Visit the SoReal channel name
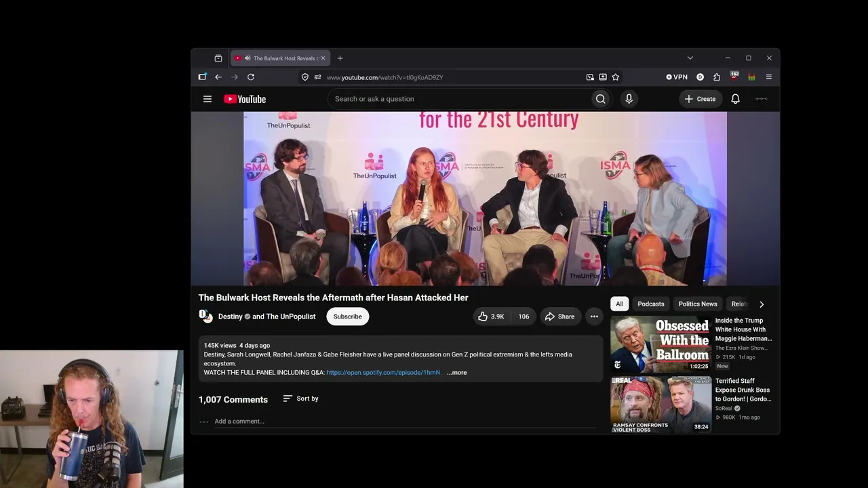868x488 pixels. pyautogui.click(x=724, y=409)
